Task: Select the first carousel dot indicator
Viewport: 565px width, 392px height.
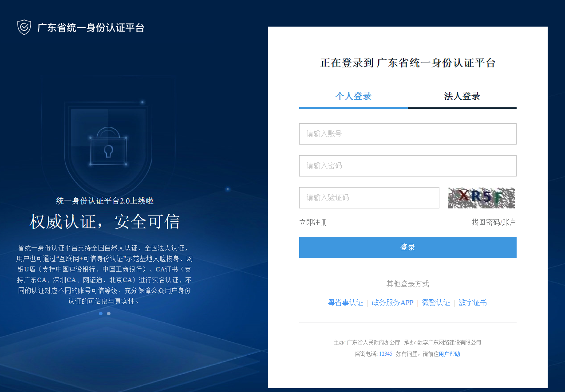Action: point(101,314)
